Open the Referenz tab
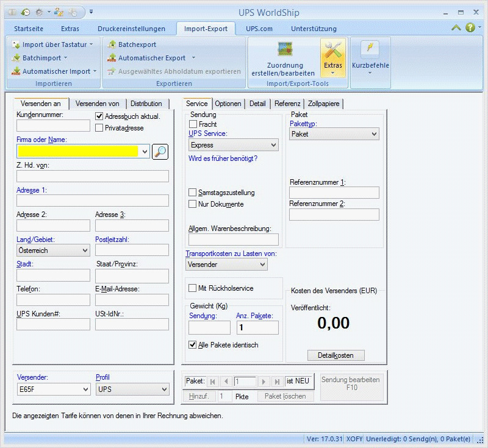Image resolution: width=488 pixels, height=448 pixels. pos(287,104)
